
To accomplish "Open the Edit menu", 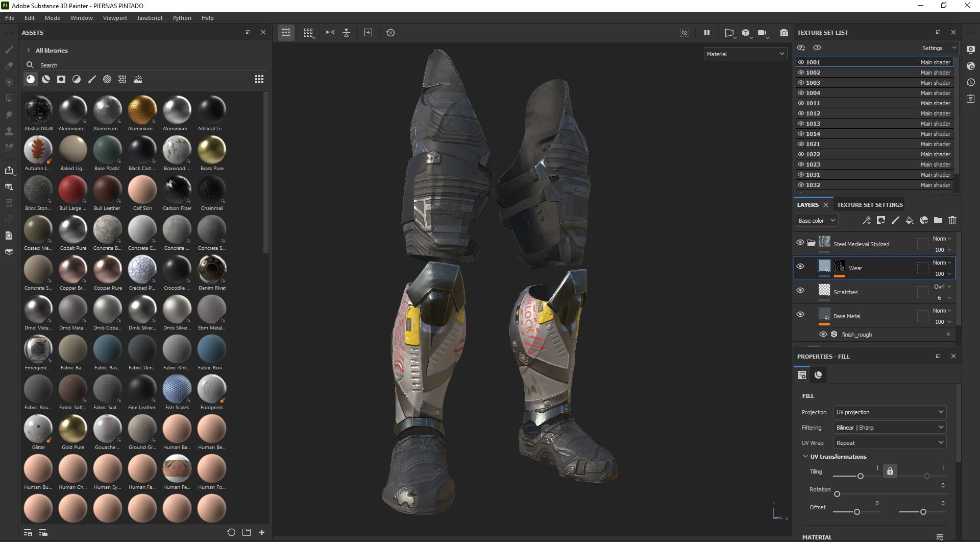I will [30, 18].
